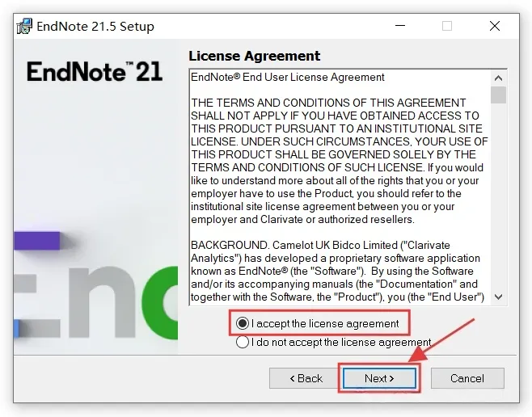This screenshot has width=532, height=417.
Task: Click the 'EndNote 21.5 Setup' title bar text
Action: click(95, 26)
